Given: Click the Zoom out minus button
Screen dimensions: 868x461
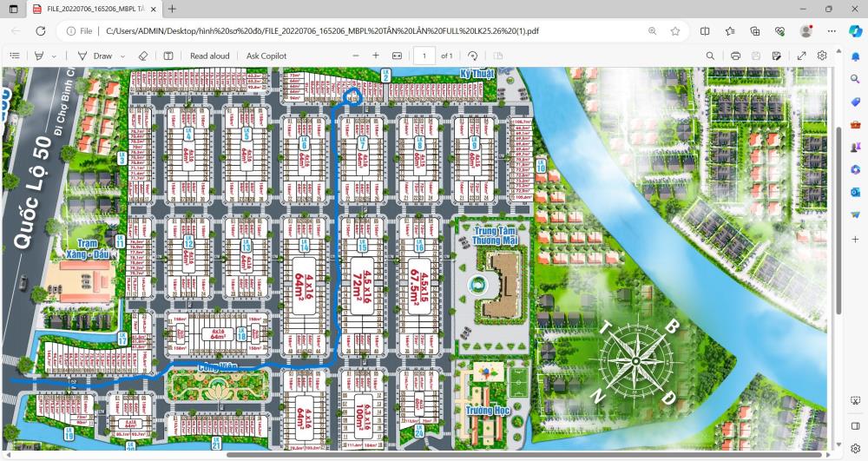Looking at the screenshot, I should (x=356, y=56).
